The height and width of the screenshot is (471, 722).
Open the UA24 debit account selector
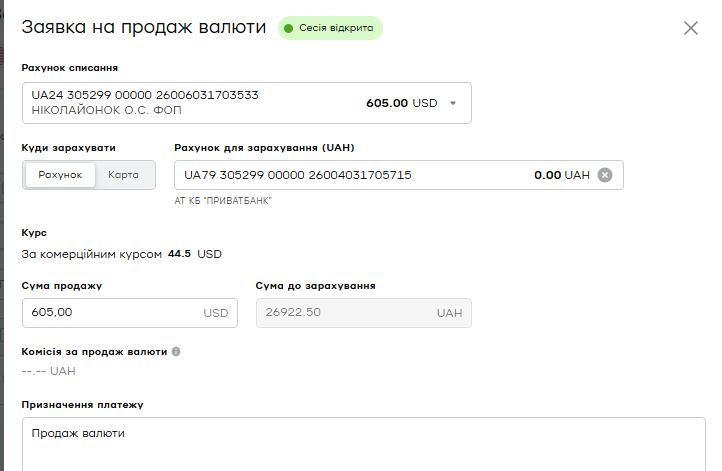click(247, 103)
